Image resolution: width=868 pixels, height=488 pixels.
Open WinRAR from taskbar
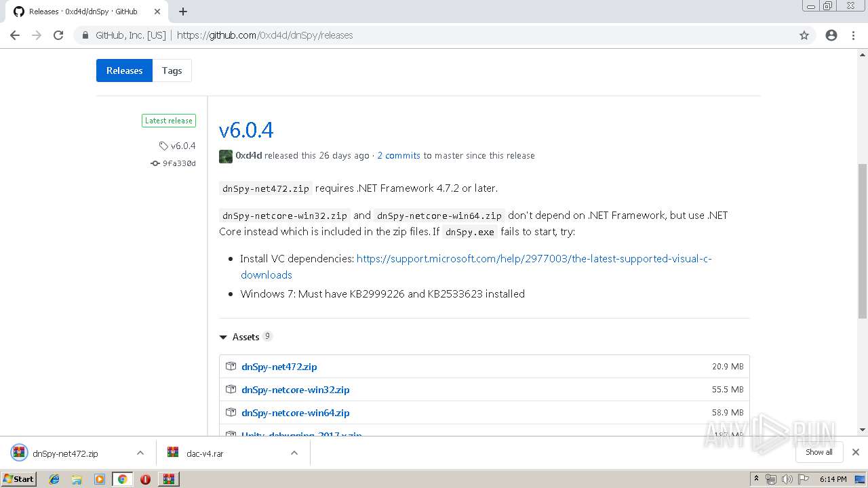168,479
